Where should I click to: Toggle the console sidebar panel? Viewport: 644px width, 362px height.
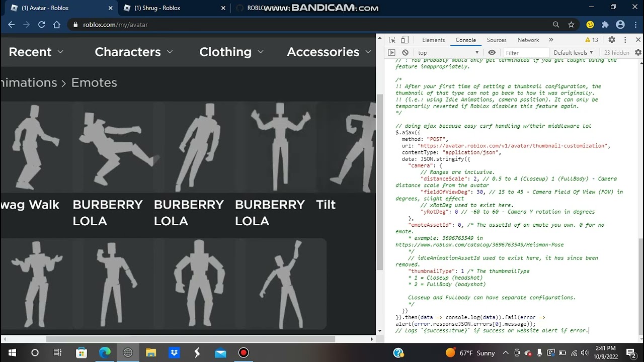pyautogui.click(x=392, y=53)
